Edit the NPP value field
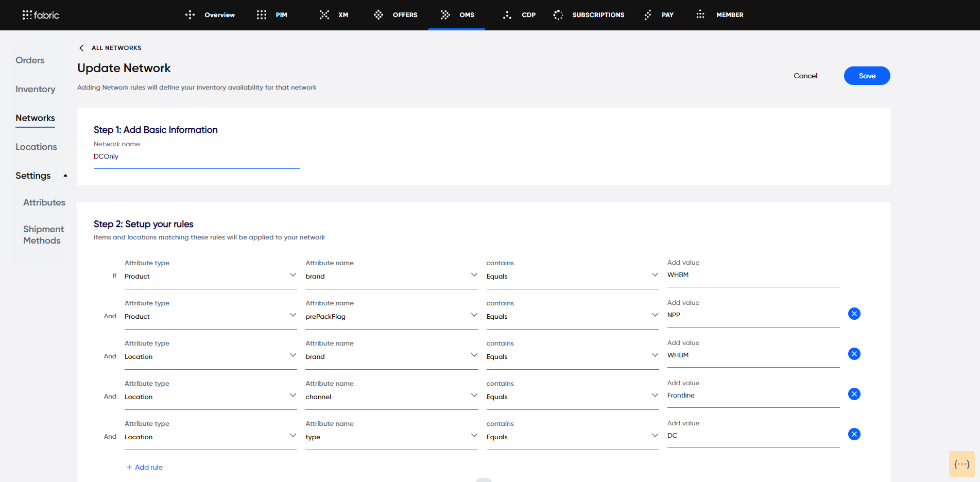 point(753,315)
